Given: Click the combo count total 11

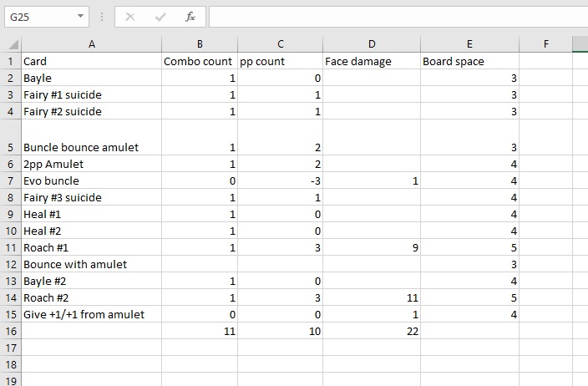Looking at the screenshot, I should pos(200,331).
